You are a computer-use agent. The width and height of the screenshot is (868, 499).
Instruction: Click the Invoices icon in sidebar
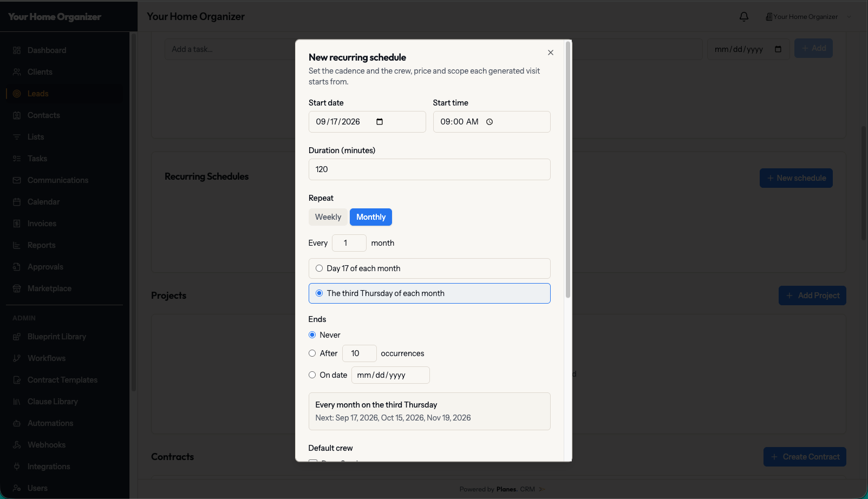coord(17,224)
